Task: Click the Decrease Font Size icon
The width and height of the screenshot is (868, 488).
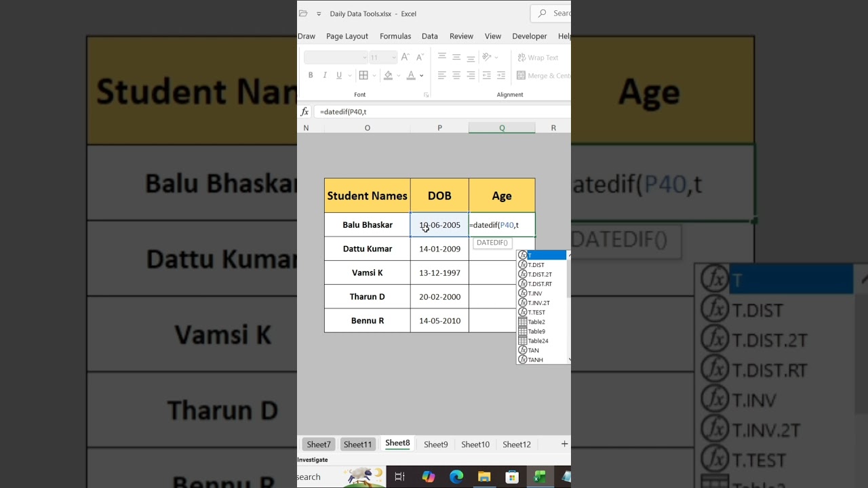Action: pyautogui.click(x=419, y=58)
